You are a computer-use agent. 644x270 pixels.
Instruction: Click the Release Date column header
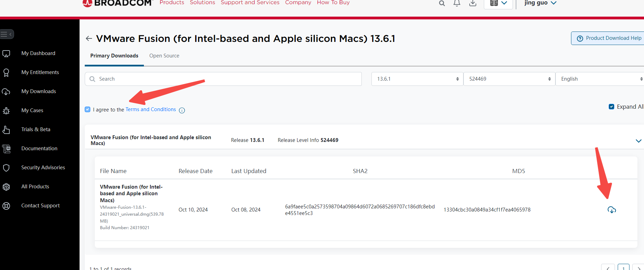[195, 171]
